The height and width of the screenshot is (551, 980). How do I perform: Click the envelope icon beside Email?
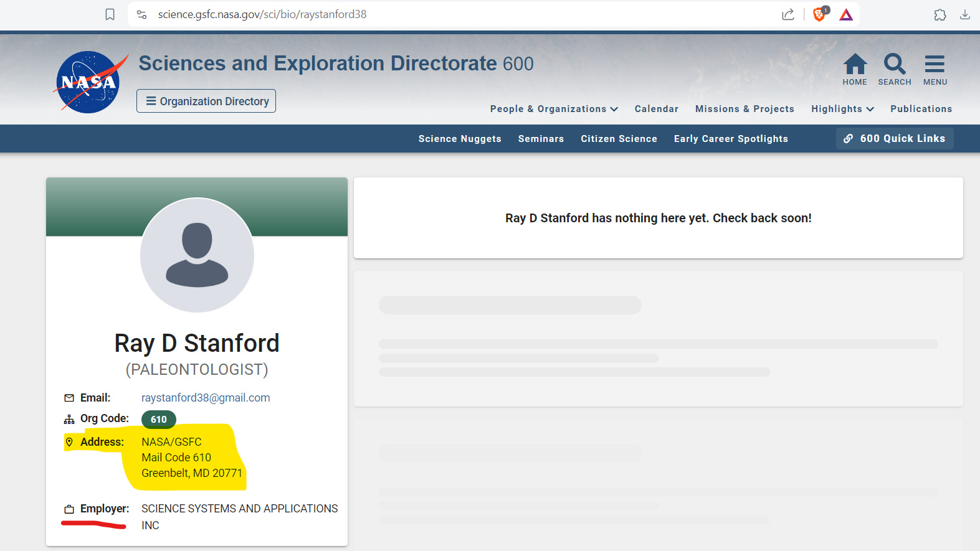69,398
